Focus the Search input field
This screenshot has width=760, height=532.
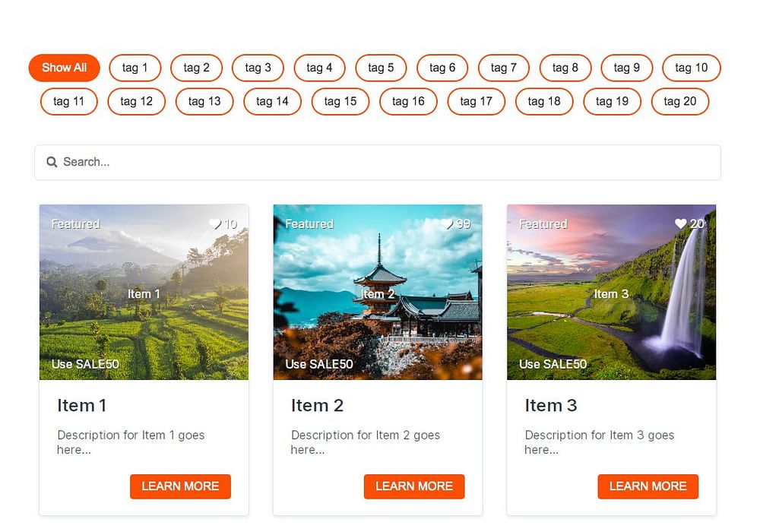pos(378,163)
